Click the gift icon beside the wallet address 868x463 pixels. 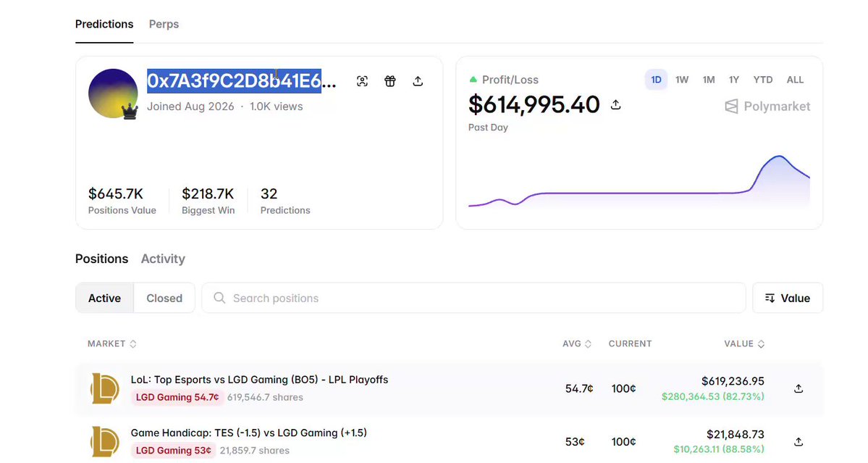click(x=390, y=81)
